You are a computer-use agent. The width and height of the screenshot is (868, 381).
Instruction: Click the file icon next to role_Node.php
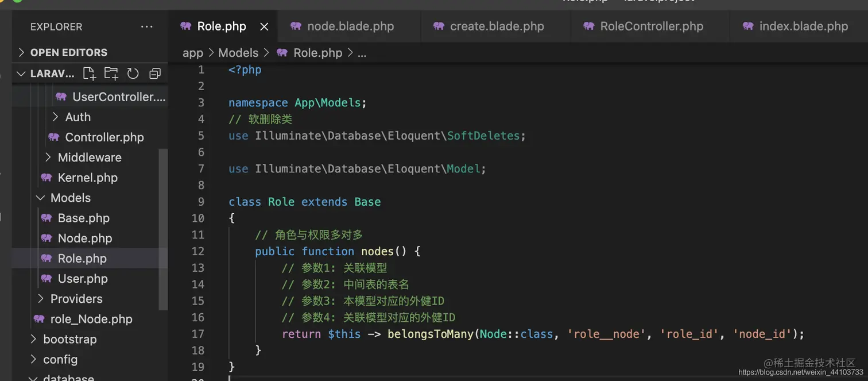point(39,319)
